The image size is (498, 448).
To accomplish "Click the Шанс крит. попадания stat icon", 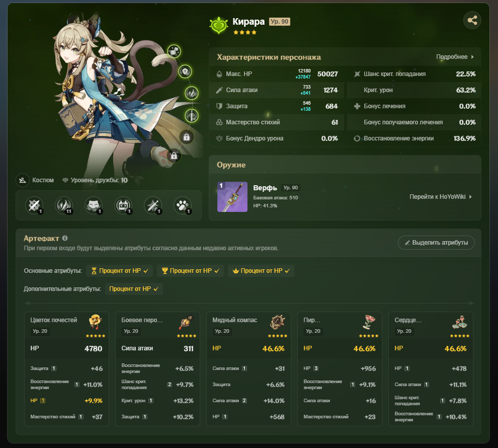I will [357, 74].
